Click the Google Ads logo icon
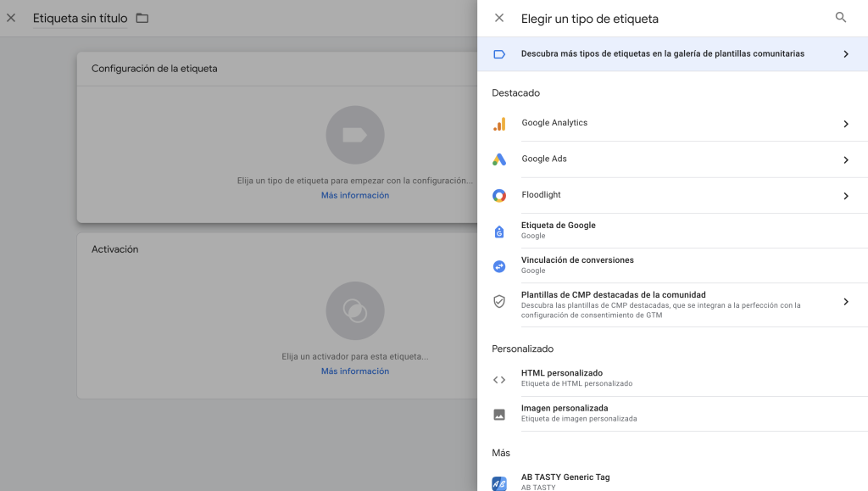This screenshot has height=491, width=868. point(498,159)
